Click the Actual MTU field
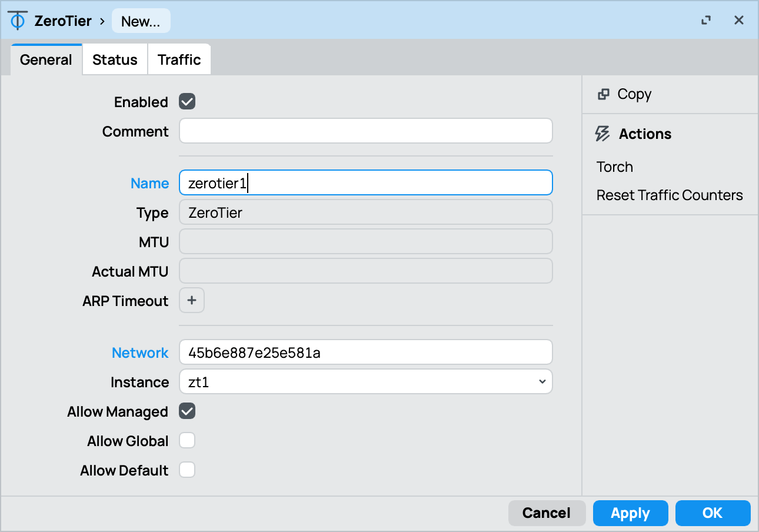This screenshot has width=759, height=532. click(366, 271)
